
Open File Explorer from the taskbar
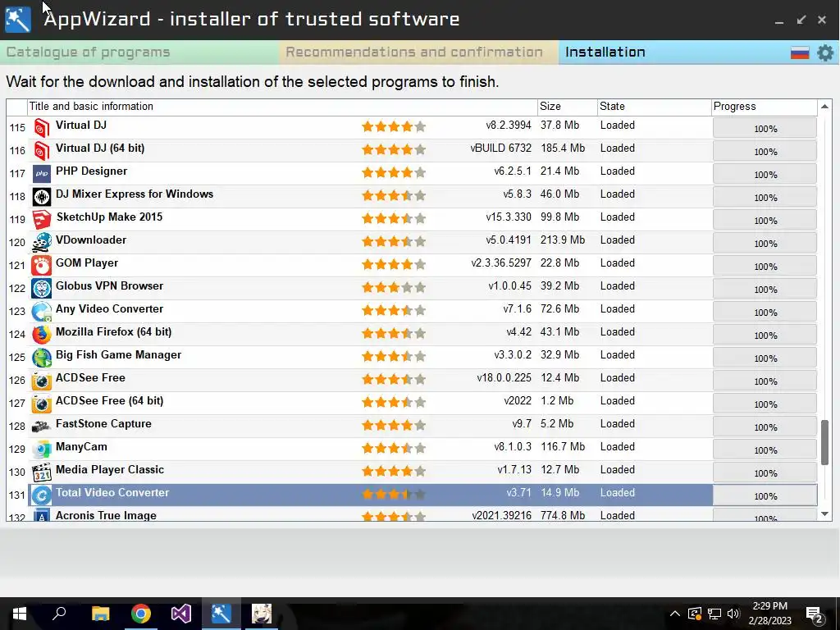pyautogui.click(x=100, y=614)
